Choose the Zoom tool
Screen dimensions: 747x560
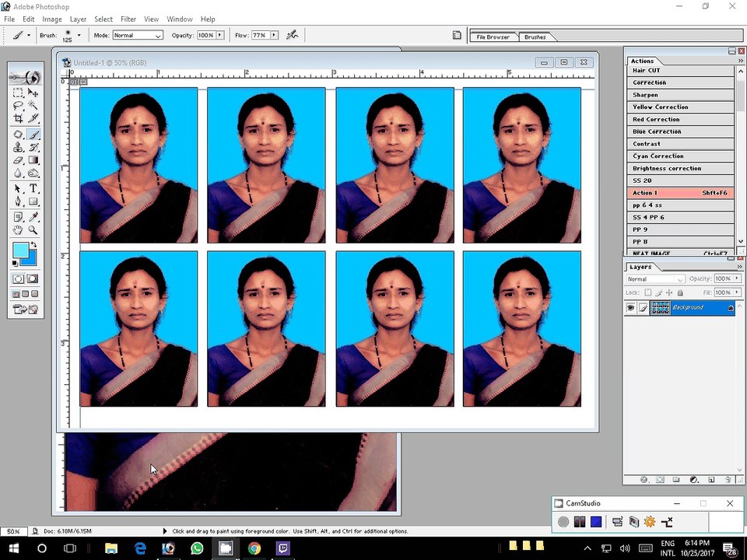pos(33,230)
